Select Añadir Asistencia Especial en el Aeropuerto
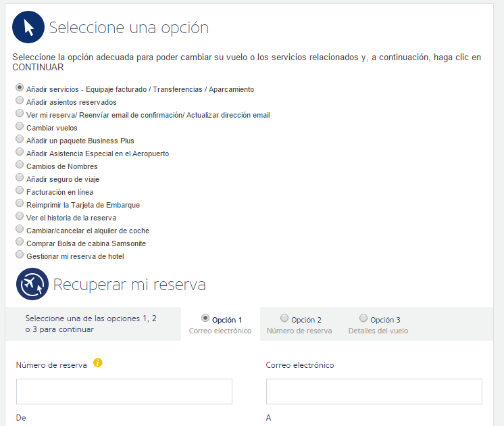Screen dimensions: 504x426 pos(20,151)
